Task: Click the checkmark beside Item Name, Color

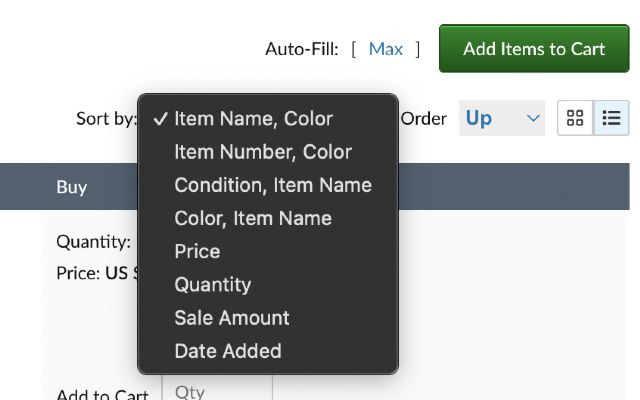Action: pos(160,118)
